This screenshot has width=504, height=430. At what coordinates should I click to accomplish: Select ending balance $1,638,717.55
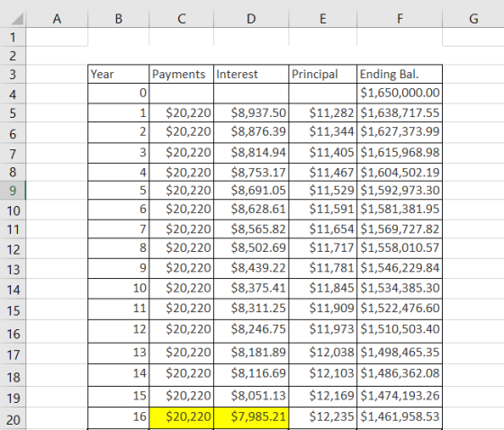(x=400, y=112)
